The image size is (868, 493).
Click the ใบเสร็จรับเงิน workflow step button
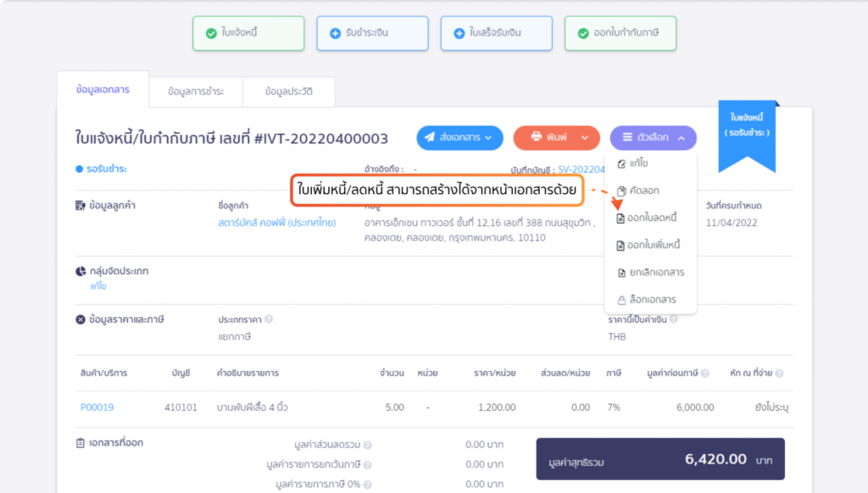(x=497, y=33)
